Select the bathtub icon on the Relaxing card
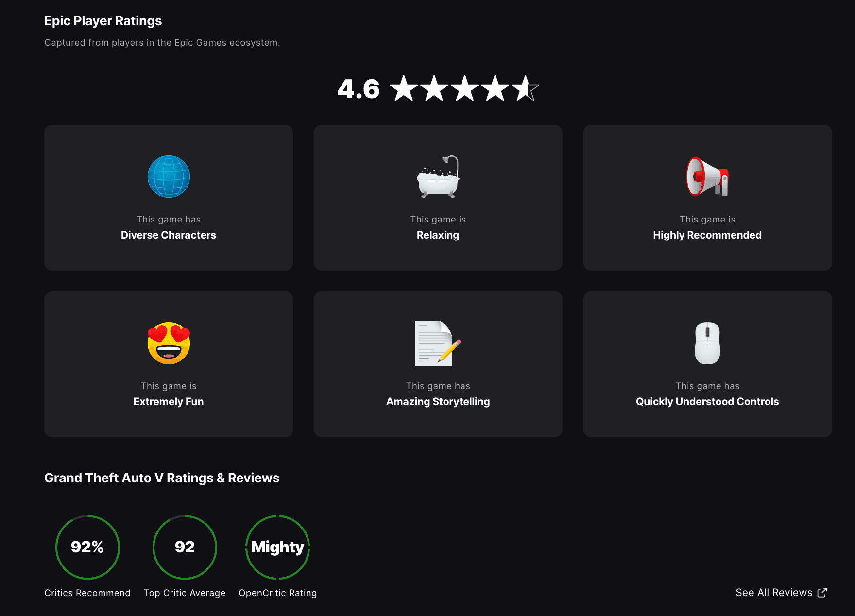The width and height of the screenshot is (855, 616). tap(438, 177)
